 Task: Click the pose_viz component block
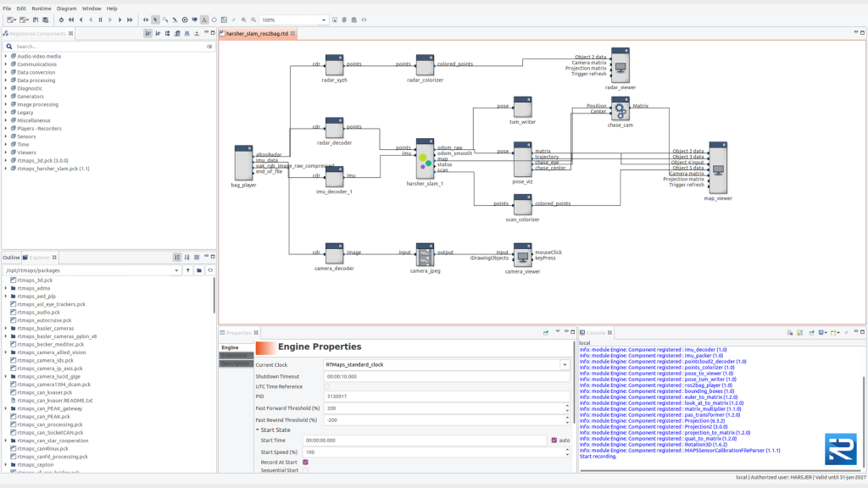pyautogui.click(x=522, y=159)
